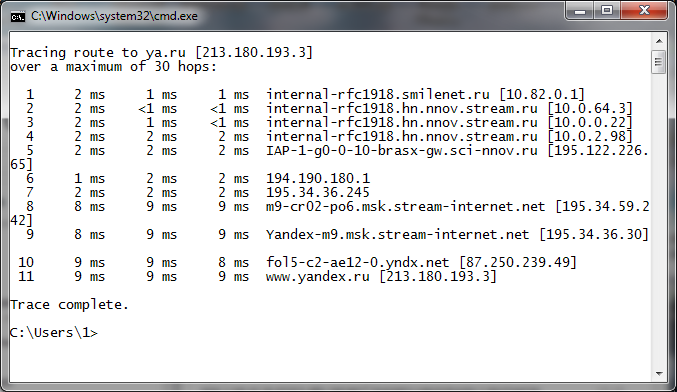Click the IP address 194.190.180.1
Screen dimensions: 677x392
point(318,179)
